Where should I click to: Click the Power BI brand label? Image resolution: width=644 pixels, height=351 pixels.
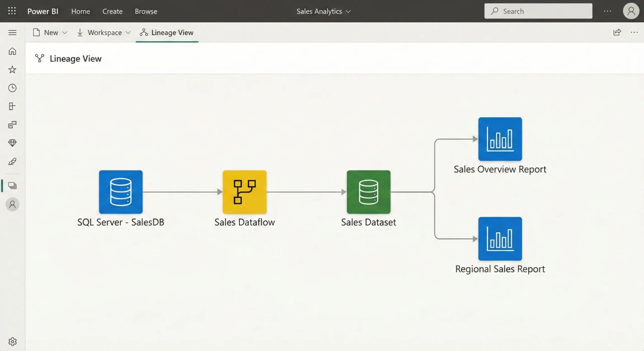43,11
